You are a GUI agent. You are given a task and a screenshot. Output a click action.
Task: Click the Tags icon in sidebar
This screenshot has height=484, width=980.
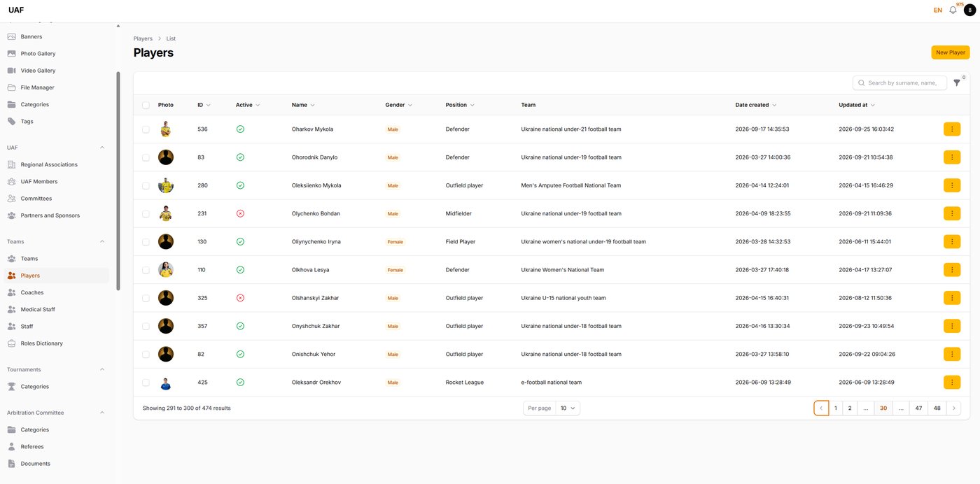pos(11,121)
